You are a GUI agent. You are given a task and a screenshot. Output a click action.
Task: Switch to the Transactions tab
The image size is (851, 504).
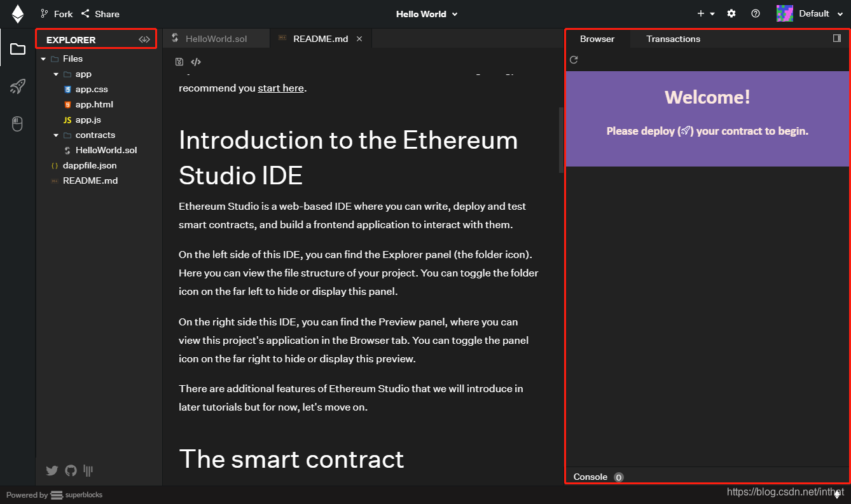[x=673, y=39]
